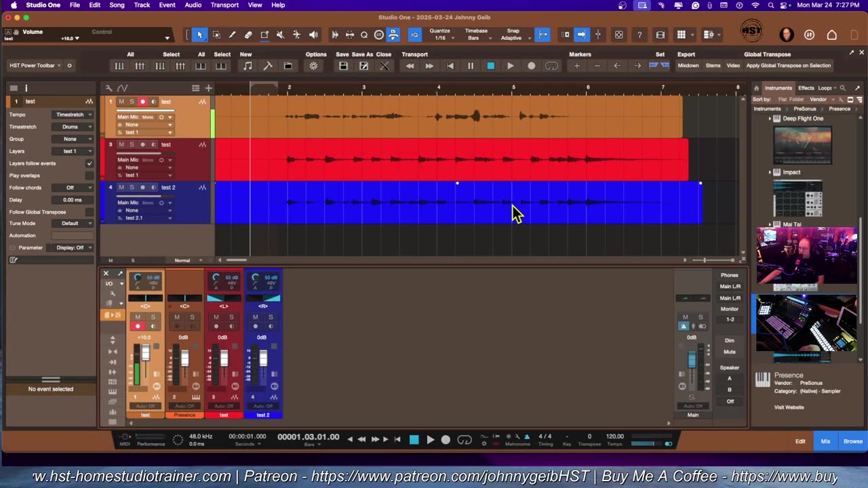Click the HST toolbar Pause button
868x488 pixels.
tap(470, 66)
